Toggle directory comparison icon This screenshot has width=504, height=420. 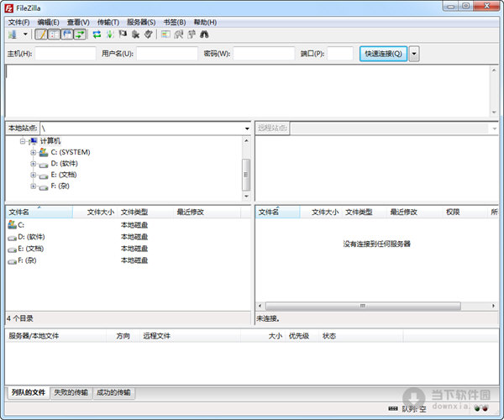pos(179,34)
